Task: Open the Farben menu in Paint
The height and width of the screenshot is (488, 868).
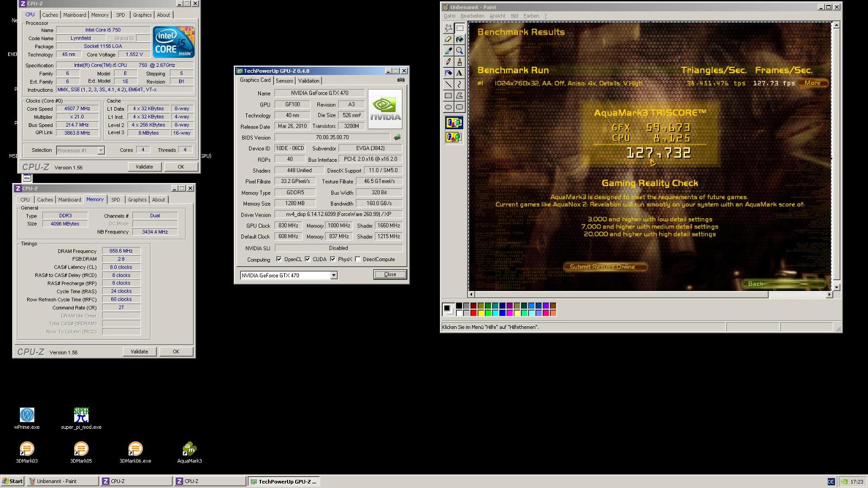Action: coord(531,16)
